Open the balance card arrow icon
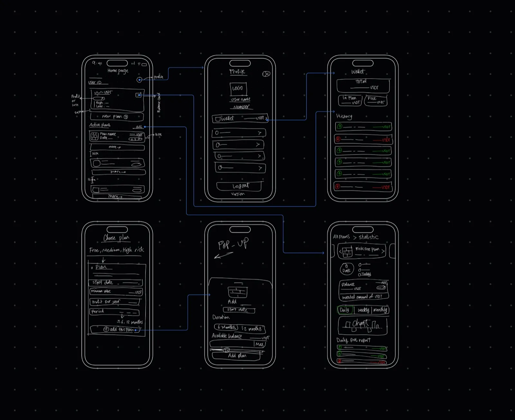 click(138, 95)
